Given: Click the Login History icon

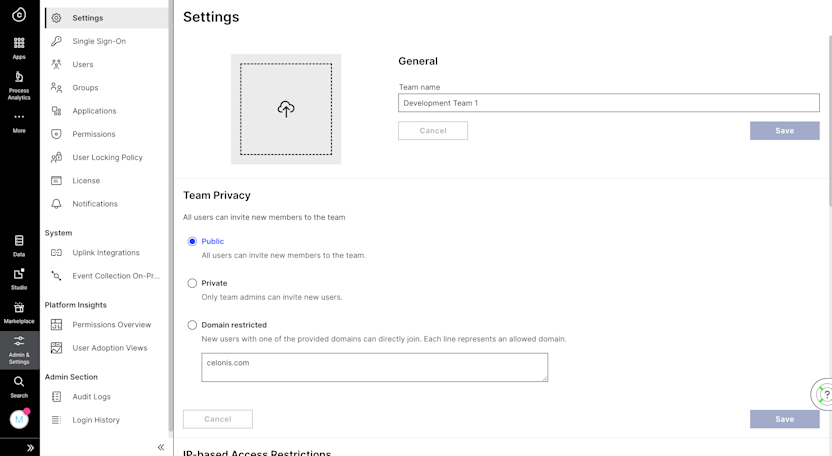Looking at the screenshot, I should coord(56,420).
